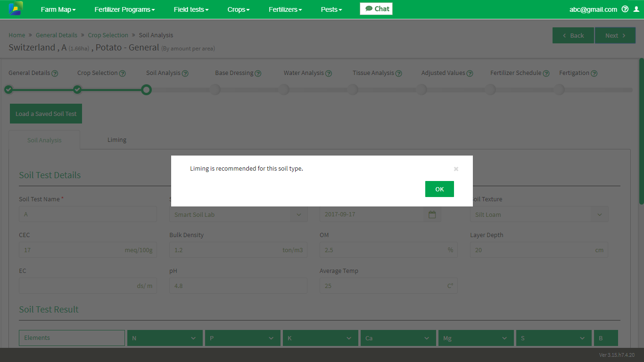Open the Smart Soil Lab dropdown
644x362 pixels.
(x=238, y=214)
